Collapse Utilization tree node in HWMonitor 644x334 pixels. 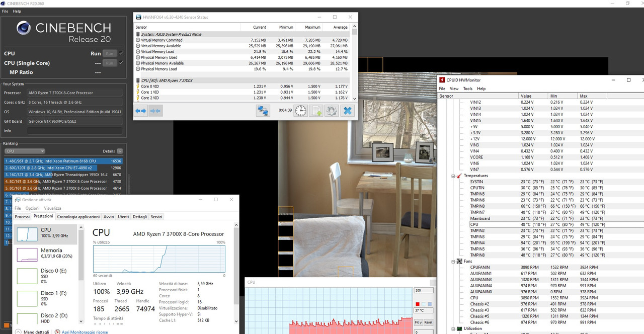[453, 328]
